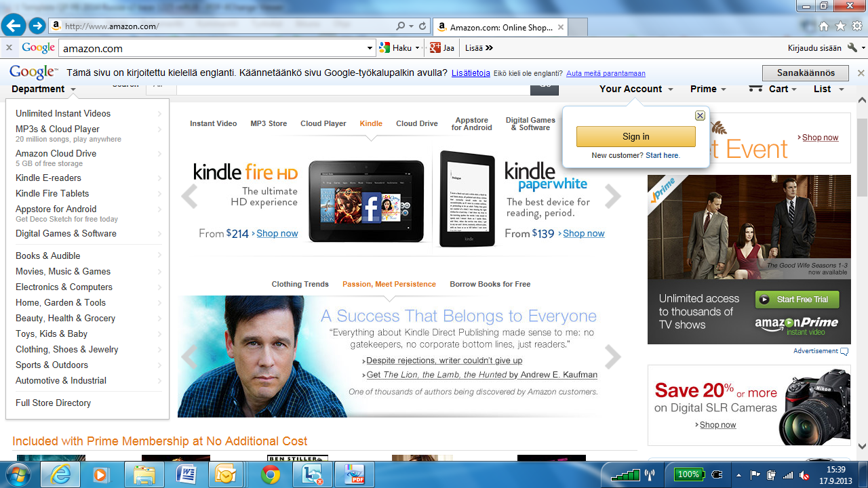Click the Google+ Jaa share button

pyautogui.click(x=441, y=48)
